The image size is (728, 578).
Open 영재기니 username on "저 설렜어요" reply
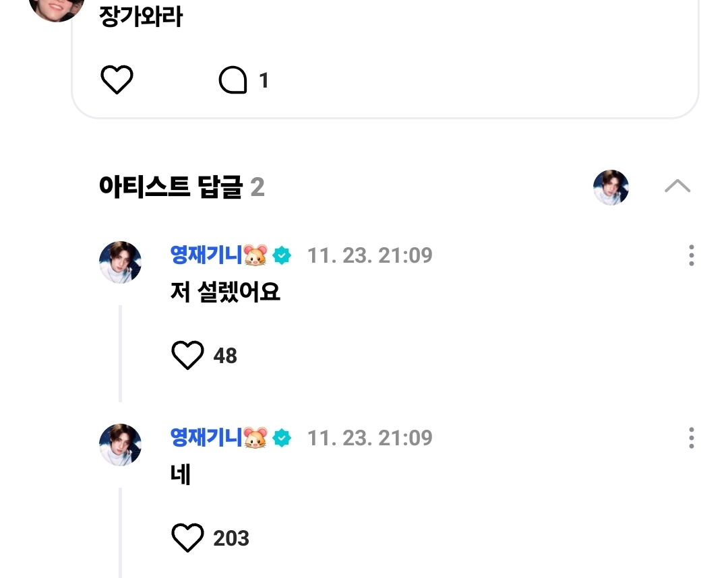click(x=206, y=255)
